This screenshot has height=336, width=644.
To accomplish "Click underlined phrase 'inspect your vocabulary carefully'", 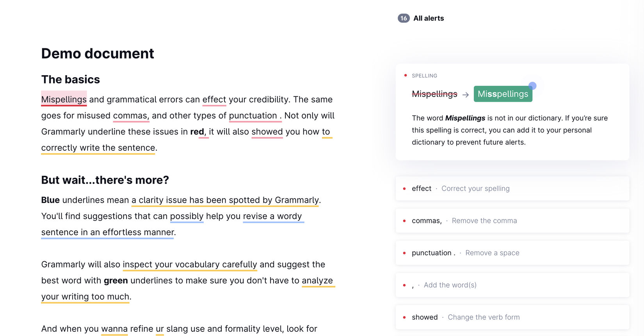I will tap(190, 265).
